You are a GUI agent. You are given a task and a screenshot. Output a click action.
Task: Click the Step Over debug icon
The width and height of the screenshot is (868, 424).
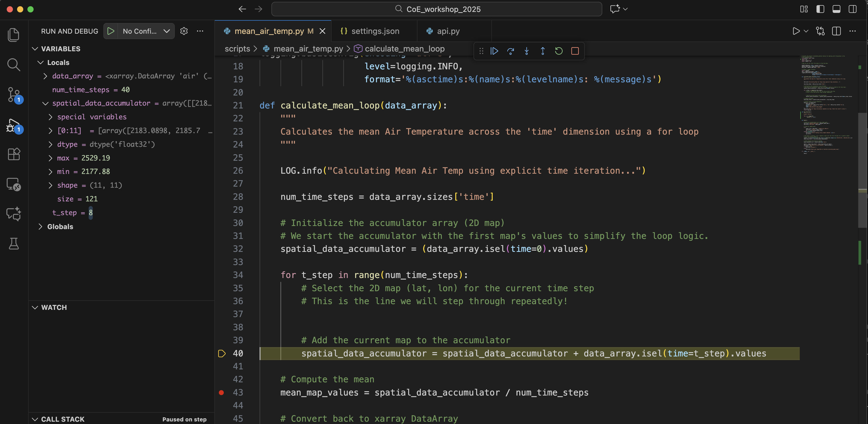click(511, 51)
